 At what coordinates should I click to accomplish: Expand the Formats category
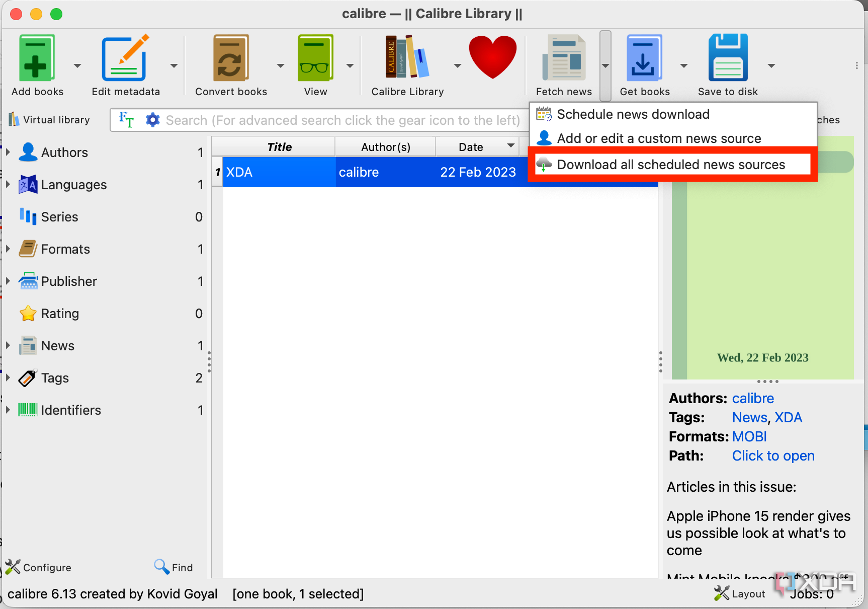coord(8,249)
